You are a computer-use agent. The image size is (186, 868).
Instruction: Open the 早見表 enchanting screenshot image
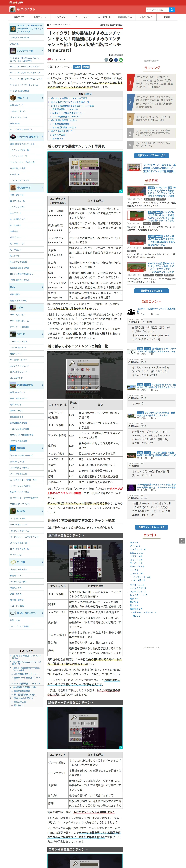pos(85,172)
